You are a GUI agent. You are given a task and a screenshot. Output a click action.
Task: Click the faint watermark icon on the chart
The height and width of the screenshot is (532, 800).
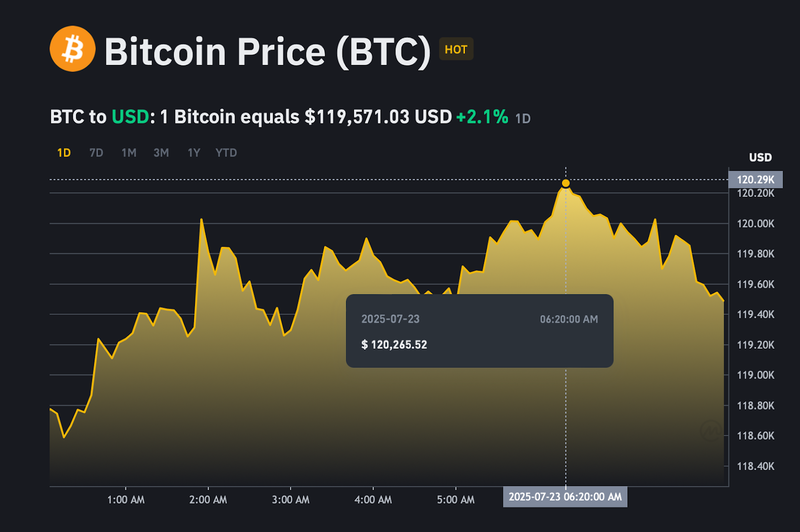point(710,430)
